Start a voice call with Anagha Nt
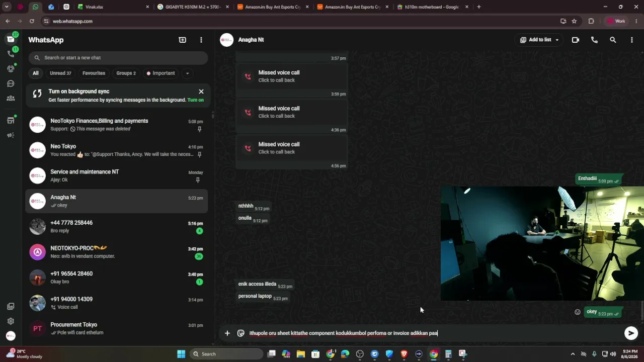644x362 pixels. [594, 40]
